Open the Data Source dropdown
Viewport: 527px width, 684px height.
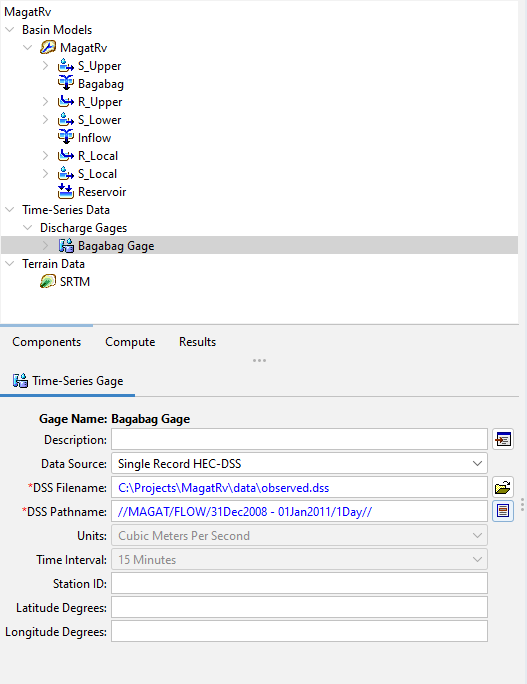(x=299, y=463)
